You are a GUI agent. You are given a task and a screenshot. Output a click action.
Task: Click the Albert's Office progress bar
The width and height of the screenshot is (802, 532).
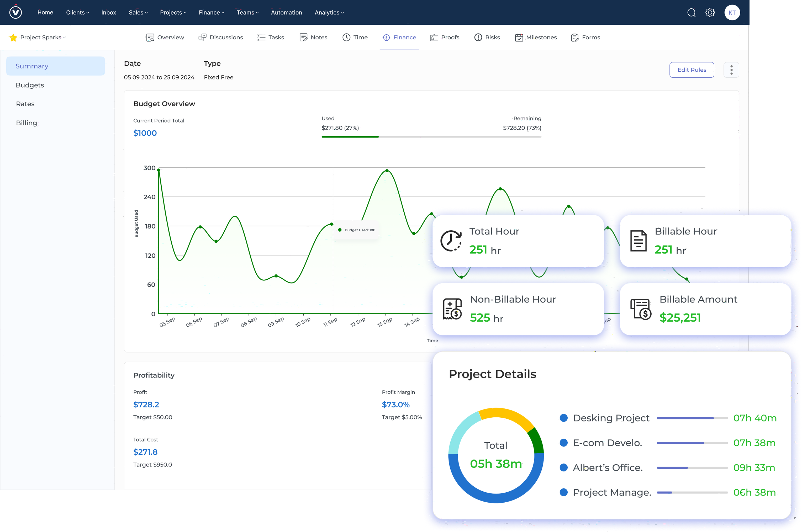coord(692,467)
